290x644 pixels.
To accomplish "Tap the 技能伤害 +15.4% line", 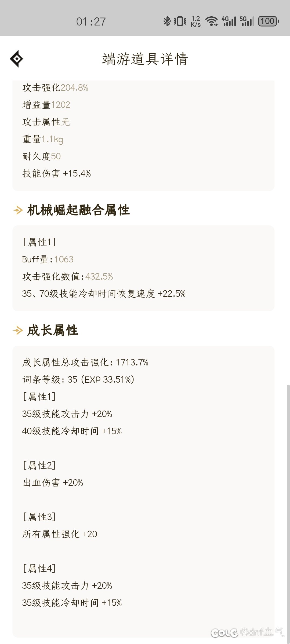I will point(57,173).
